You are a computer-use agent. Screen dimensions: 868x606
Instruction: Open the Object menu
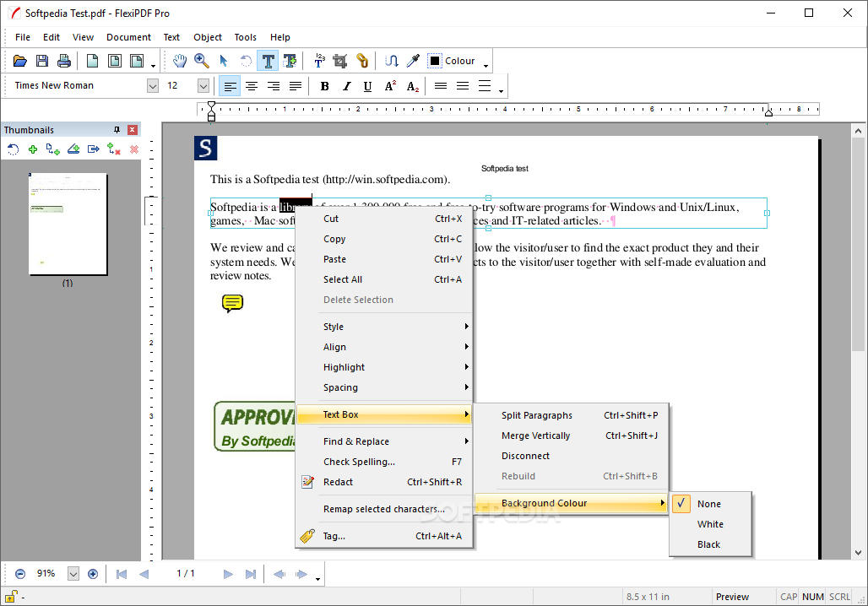[x=208, y=37]
